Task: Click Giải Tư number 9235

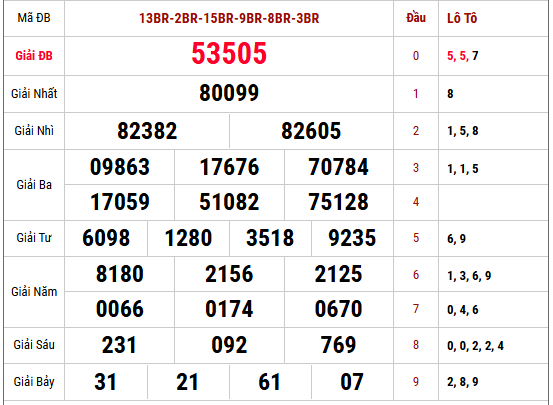Action: [352, 238]
